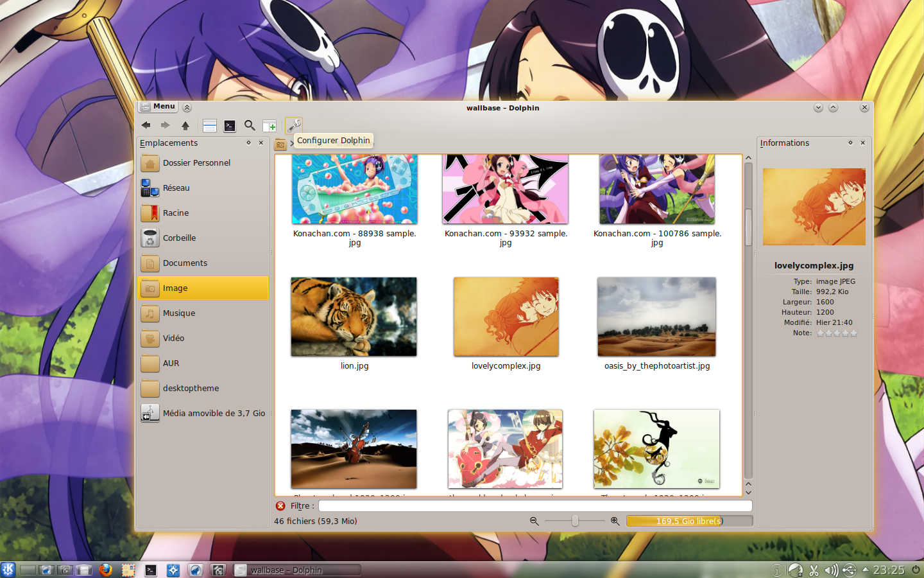Open Racine in the places panel
The image size is (924, 578).
coord(203,213)
